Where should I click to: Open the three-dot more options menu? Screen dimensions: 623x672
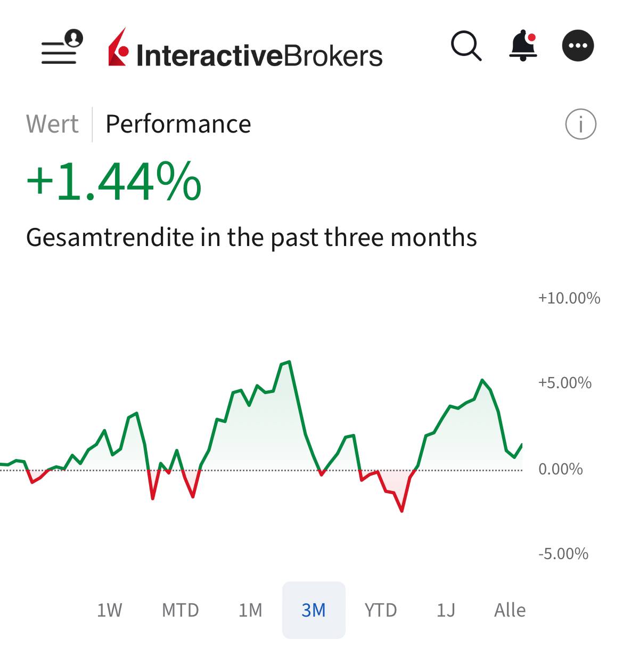(x=578, y=46)
